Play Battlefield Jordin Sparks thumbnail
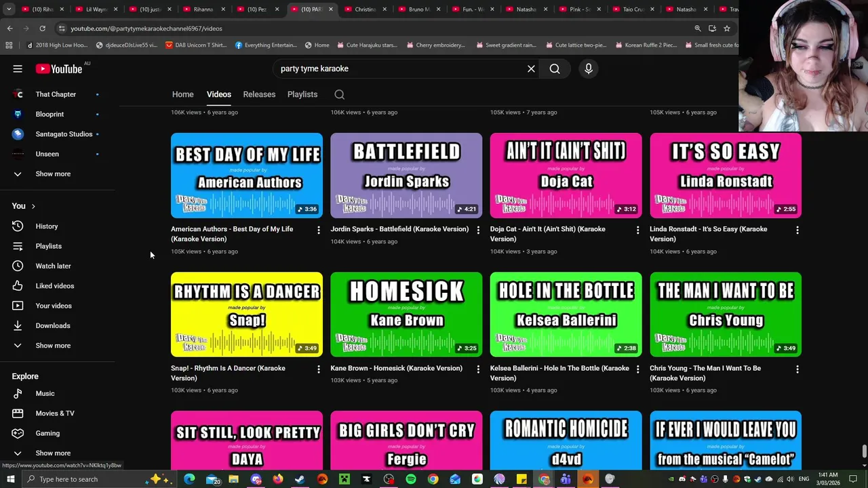Image resolution: width=868 pixels, height=488 pixels. click(x=406, y=176)
